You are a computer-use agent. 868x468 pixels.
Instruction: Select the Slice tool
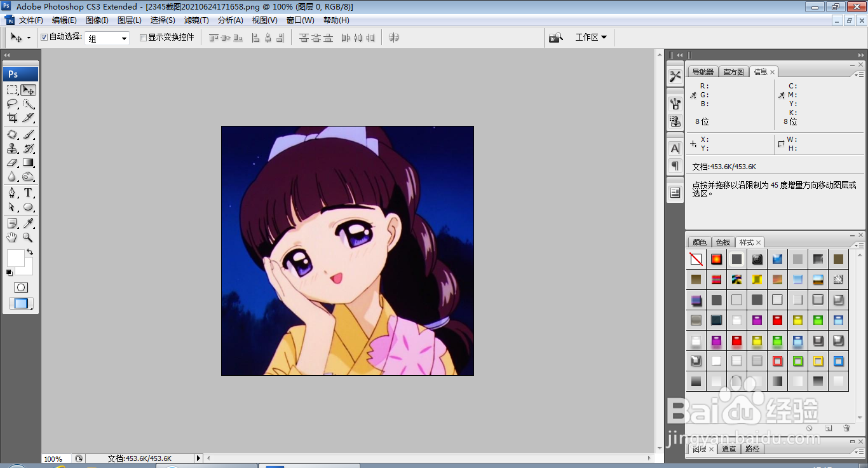(x=29, y=118)
